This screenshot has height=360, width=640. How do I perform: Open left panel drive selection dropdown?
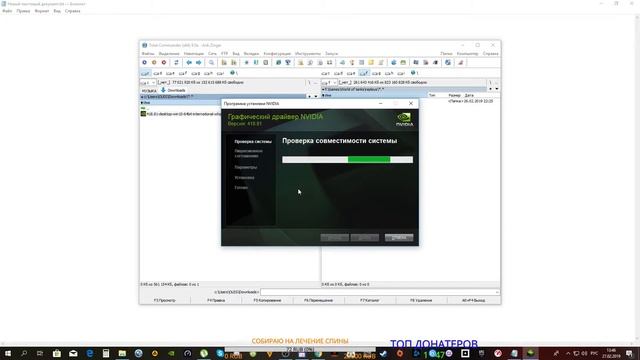148,82
